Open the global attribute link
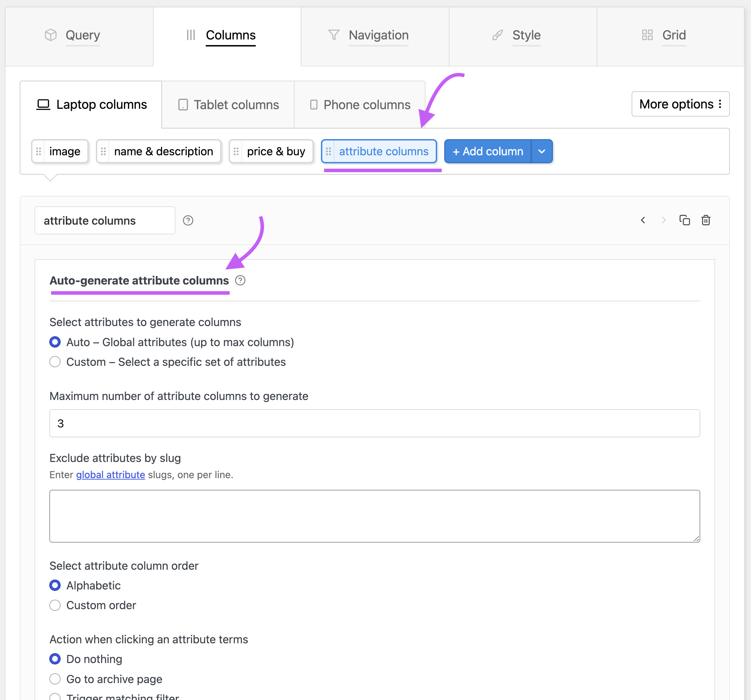Screen dimensions: 751x700 111,475
